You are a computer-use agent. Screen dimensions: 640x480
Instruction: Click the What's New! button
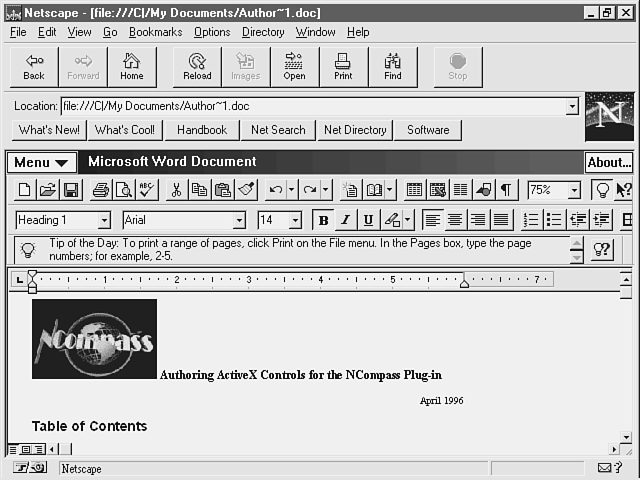pos(49,130)
